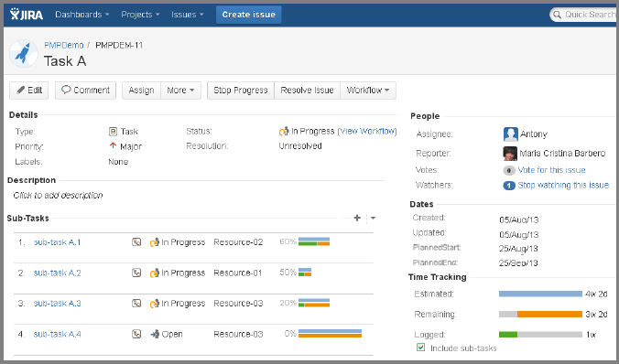This screenshot has height=364, width=619.
Task: Click the sub-task type icon for sub-task A.4
Action: (x=136, y=334)
